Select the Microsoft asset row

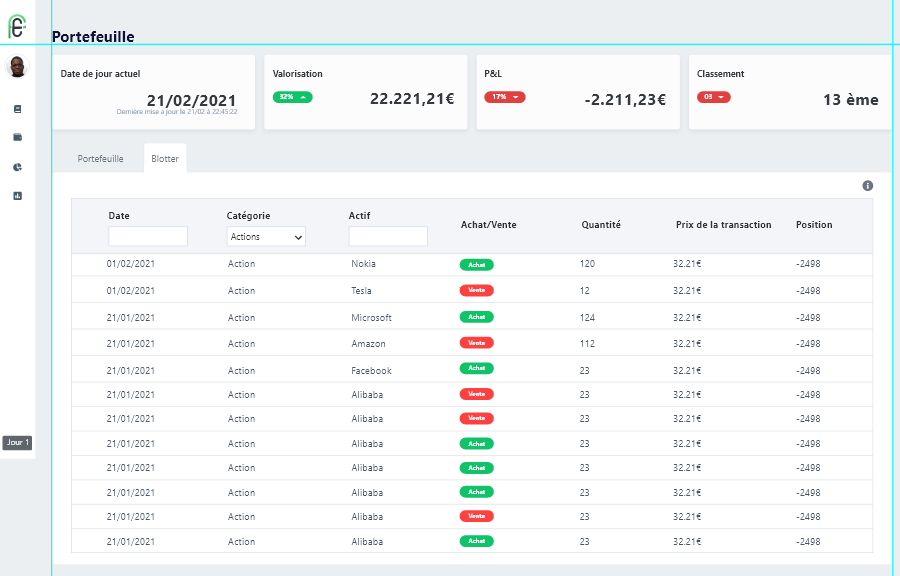click(371, 318)
